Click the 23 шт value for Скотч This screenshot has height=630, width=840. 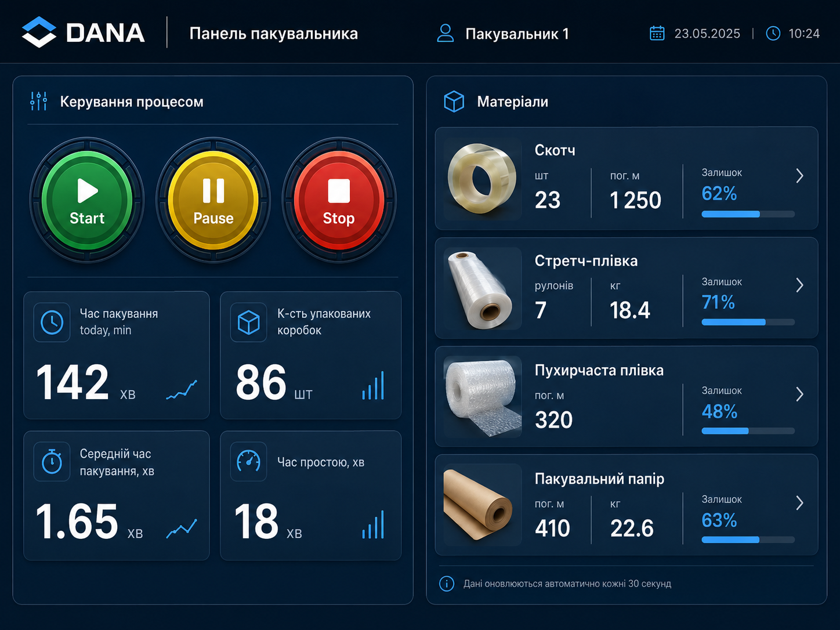click(548, 200)
